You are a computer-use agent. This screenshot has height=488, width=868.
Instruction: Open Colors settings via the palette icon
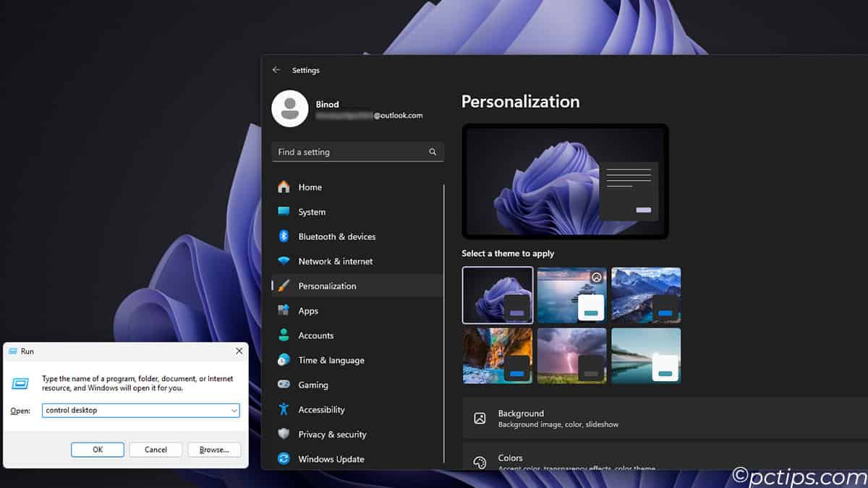pyautogui.click(x=480, y=462)
